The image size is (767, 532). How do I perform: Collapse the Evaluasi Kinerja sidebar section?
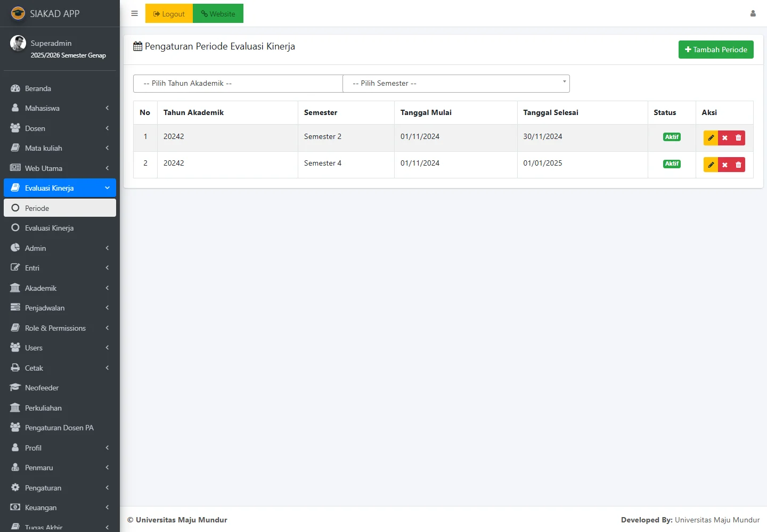(60, 188)
